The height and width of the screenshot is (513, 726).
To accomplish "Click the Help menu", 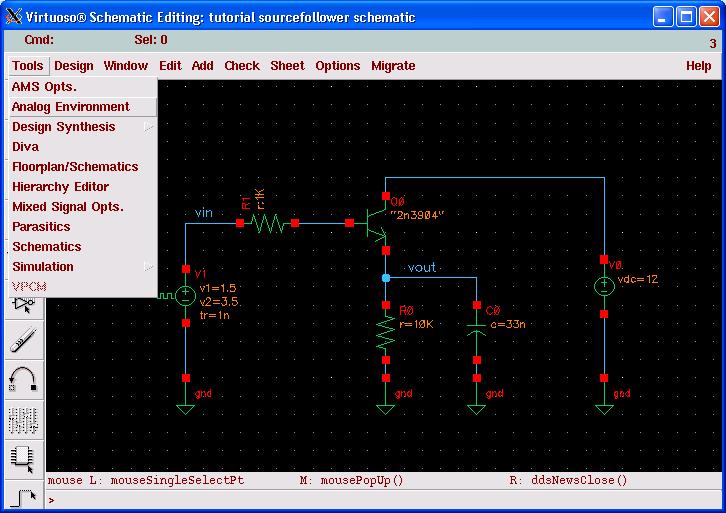I will [x=698, y=66].
